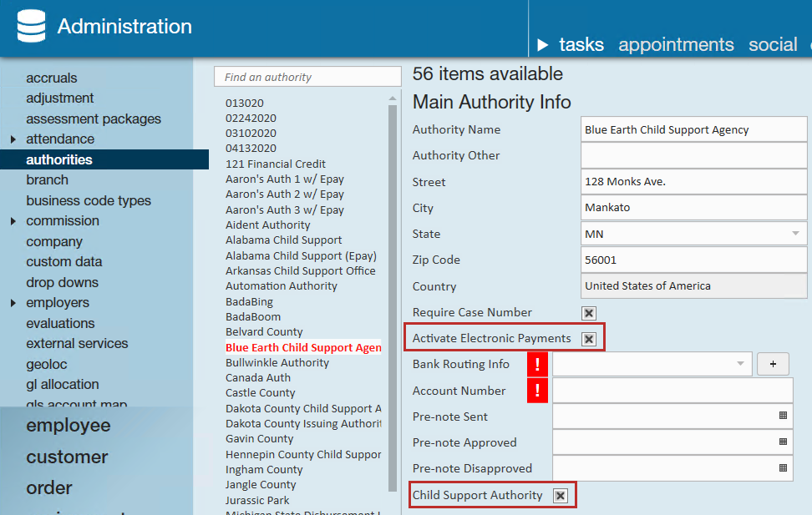This screenshot has height=515, width=812.
Task: Click the Zip Code field
Action: pos(693,260)
